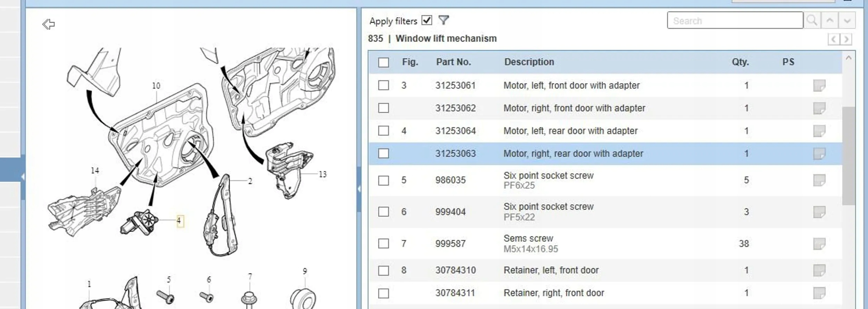Click 'Motor, left, front door with adapter'
Image resolution: width=868 pixels, height=309 pixels.
(x=571, y=86)
